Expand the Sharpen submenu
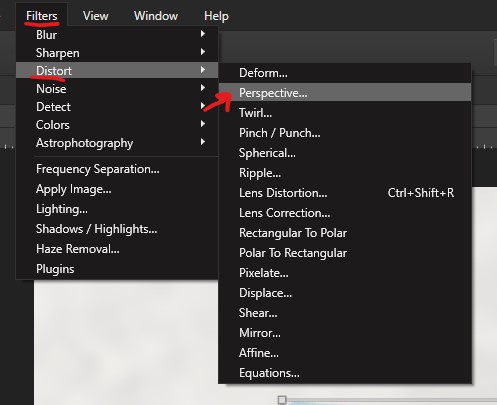The height and width of the screenshot is (405, 497). pyautogui.click(x=117, y=53)
